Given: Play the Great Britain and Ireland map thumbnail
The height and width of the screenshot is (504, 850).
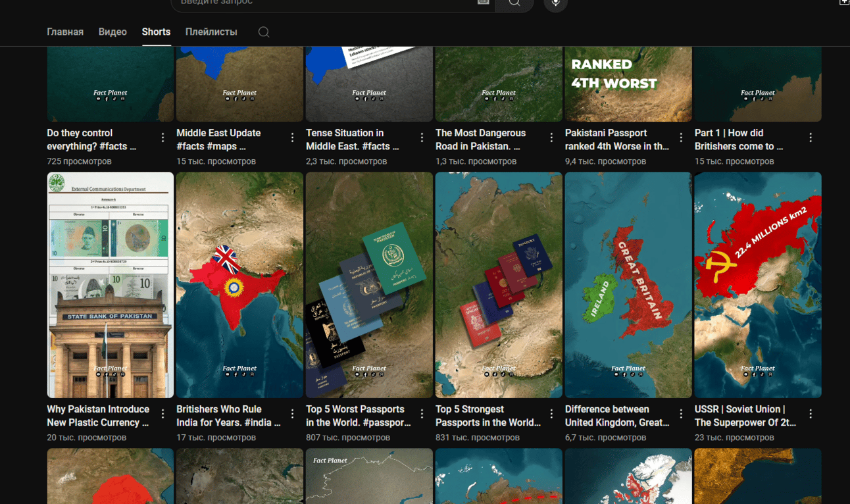Looking at the screenshot, I should tap(628, 285).
